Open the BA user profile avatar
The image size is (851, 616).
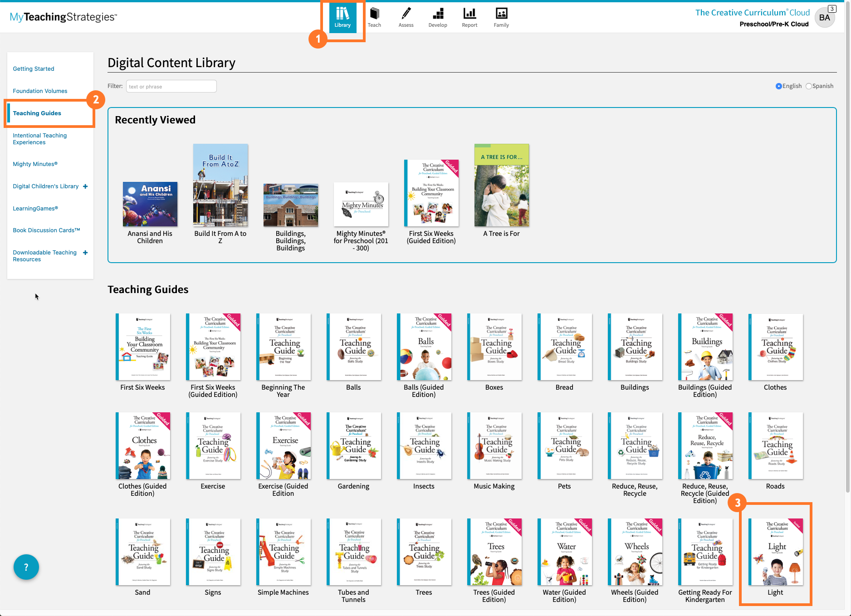(x=825, y=18)
